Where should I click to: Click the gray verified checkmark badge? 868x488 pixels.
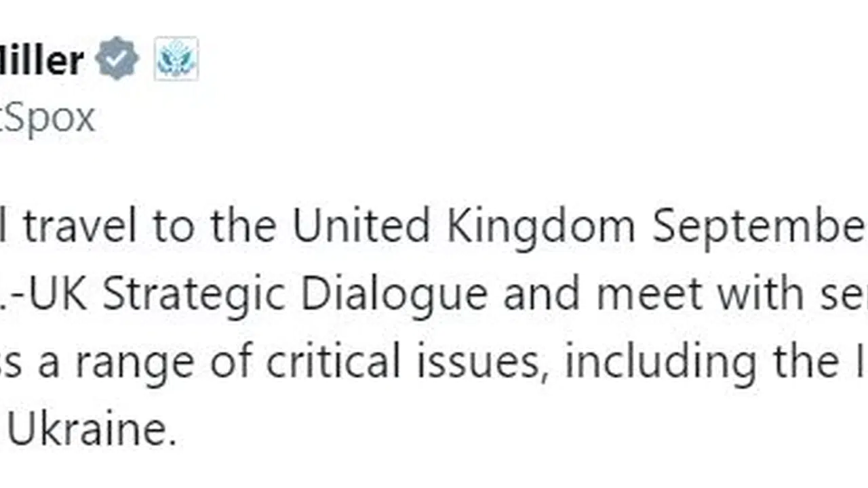(x=117, y=58)
